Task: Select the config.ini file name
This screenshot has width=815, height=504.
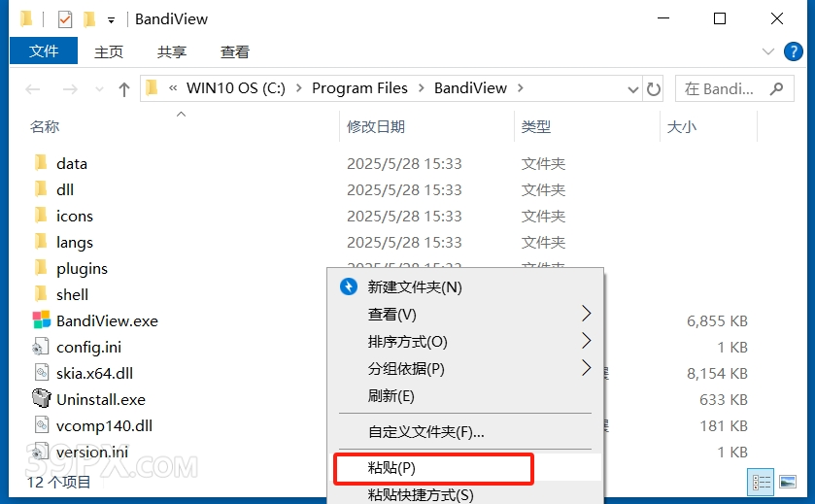Action: [x=88, y=347]
